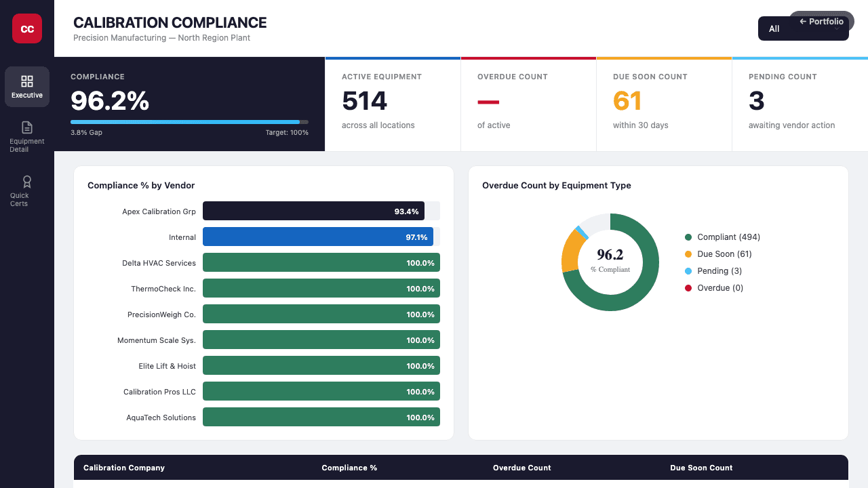Select Executive in the navigation sidebar
868x488 pixels.
pyautogui.click(x=26, y=87)
